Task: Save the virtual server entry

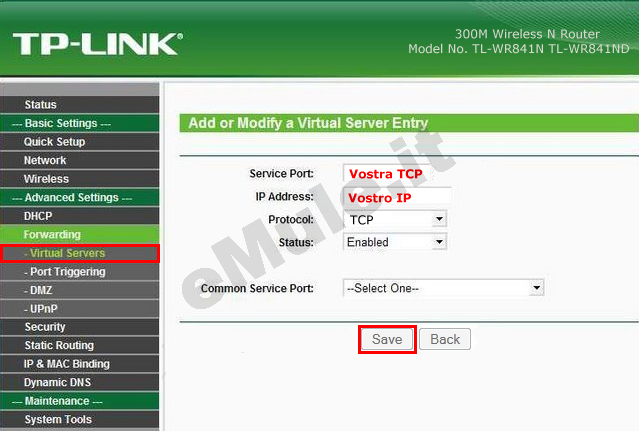Action: pyautogui.click(x=387, y=339)
